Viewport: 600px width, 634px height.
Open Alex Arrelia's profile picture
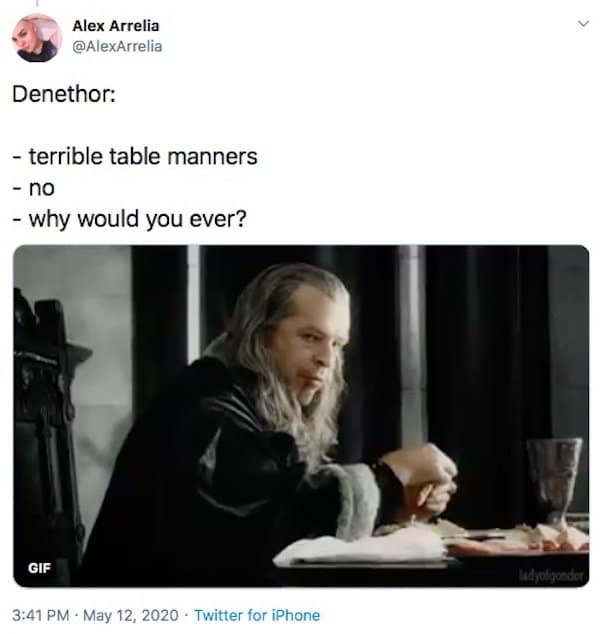pyautogui.click(x=37, y=38)
